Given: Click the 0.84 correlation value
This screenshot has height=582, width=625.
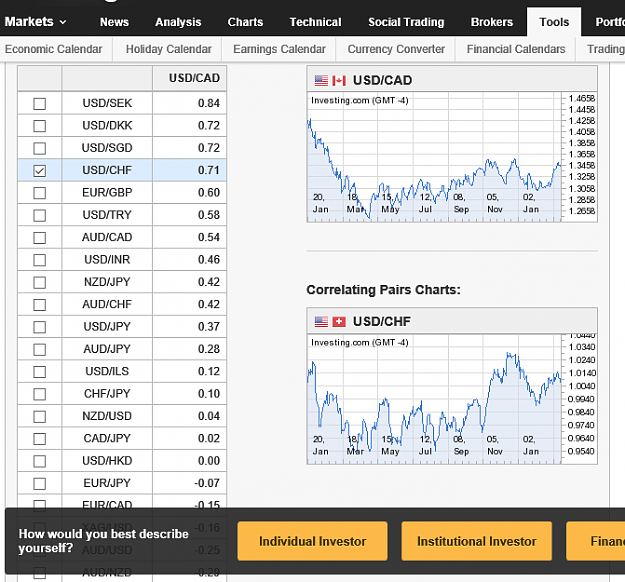Looking at the screenshot, I should click(209, 103).
